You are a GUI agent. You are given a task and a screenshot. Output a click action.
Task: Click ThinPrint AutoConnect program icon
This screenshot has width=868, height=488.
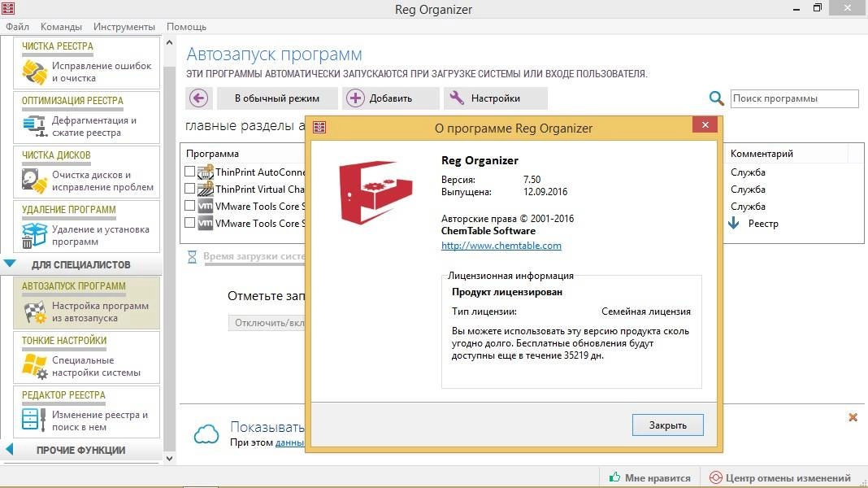click(x=206, y=171)
